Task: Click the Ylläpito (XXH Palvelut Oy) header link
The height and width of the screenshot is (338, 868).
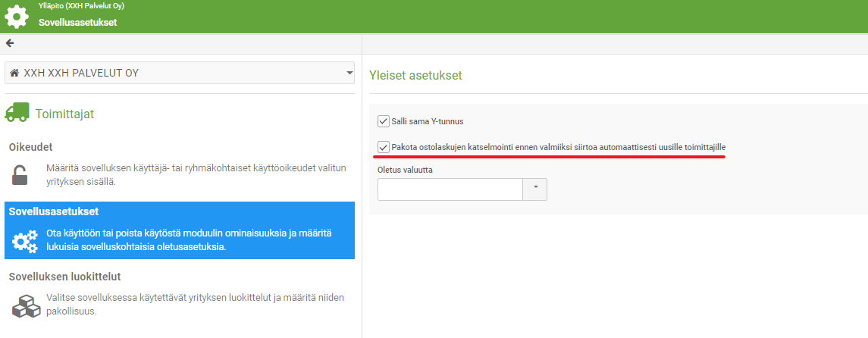Action: pos(81,6)
